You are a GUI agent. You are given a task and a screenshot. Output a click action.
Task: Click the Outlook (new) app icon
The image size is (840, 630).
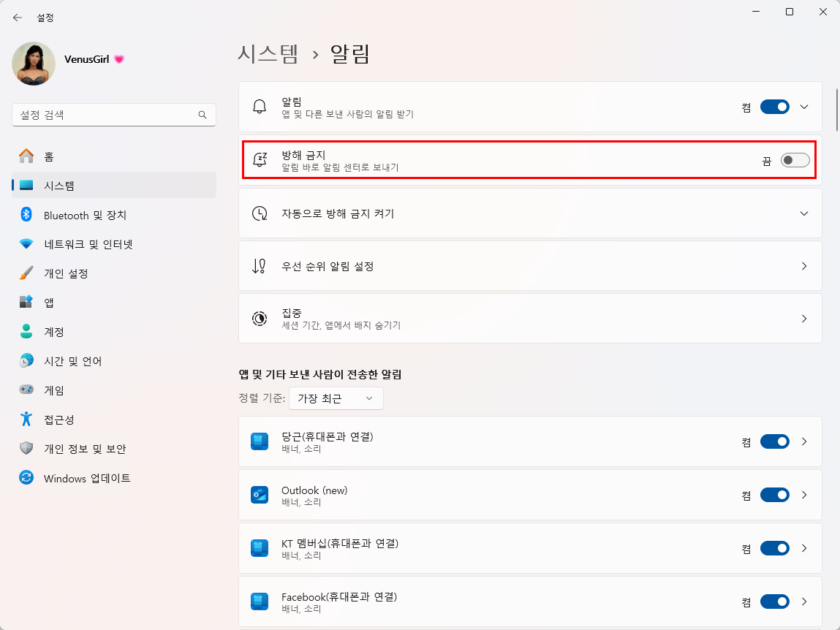pyautogui.click(x=260, y=495)
